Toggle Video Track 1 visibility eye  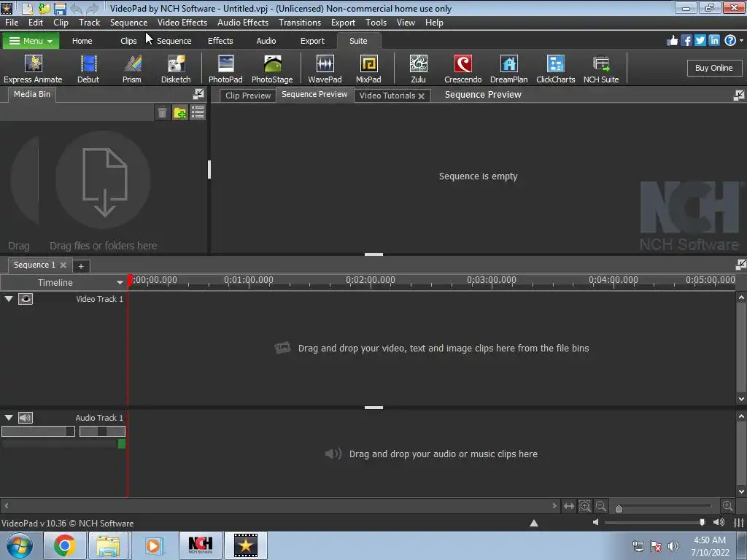(x=26, y=299)
